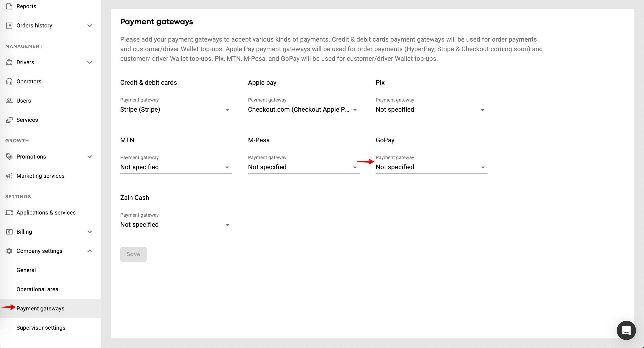Image resolution: width=644 pixels, height=348 pixels.
Task: Open the Zain Cash gateway dropdown
Action: click(176, 225)
